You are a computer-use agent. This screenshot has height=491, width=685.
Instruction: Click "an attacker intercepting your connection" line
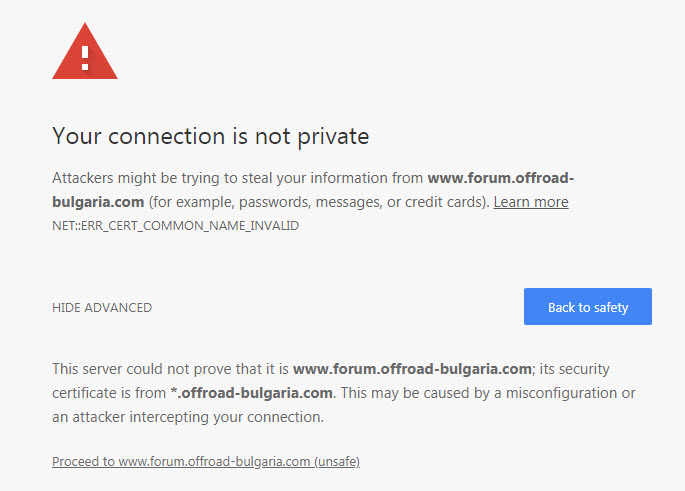[x=187, y=417]
